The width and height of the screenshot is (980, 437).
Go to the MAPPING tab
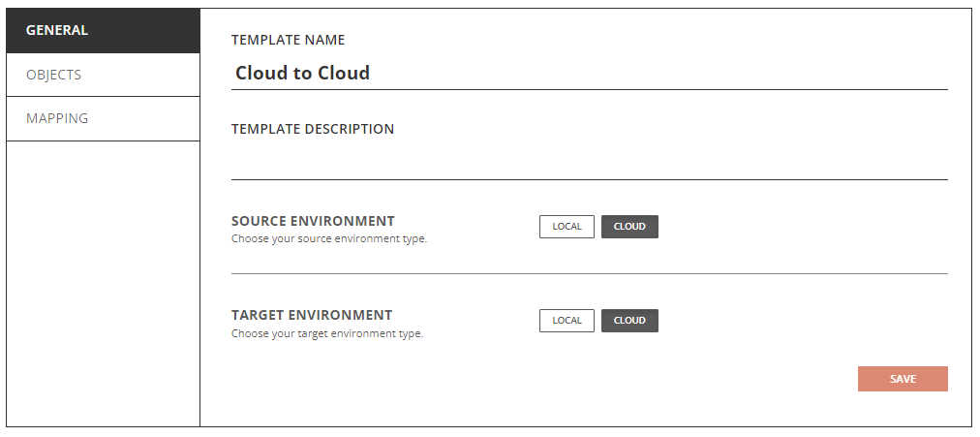[x=103, y=118]
